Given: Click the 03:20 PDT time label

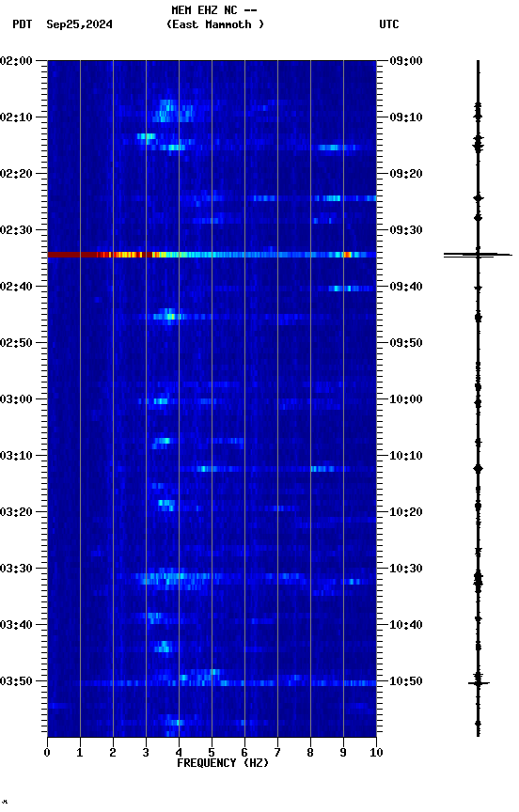Looking at the screenshot, I should pos(16,512).
